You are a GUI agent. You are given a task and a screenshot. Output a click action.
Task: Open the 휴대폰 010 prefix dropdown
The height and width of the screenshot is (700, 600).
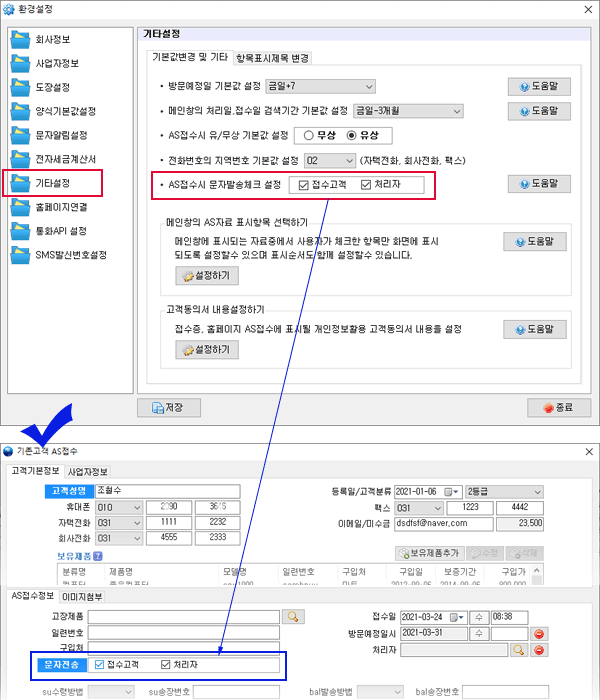coord(119,508)
